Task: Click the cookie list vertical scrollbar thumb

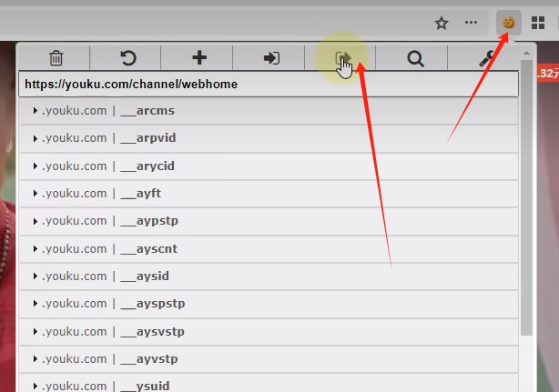Action: (x=526, y=197)
